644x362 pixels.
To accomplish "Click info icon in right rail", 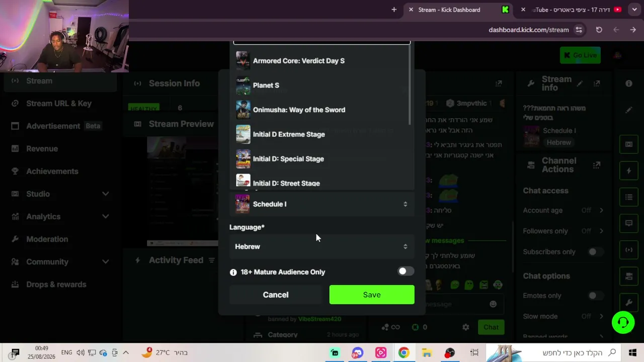I will (x=629, y=83).
